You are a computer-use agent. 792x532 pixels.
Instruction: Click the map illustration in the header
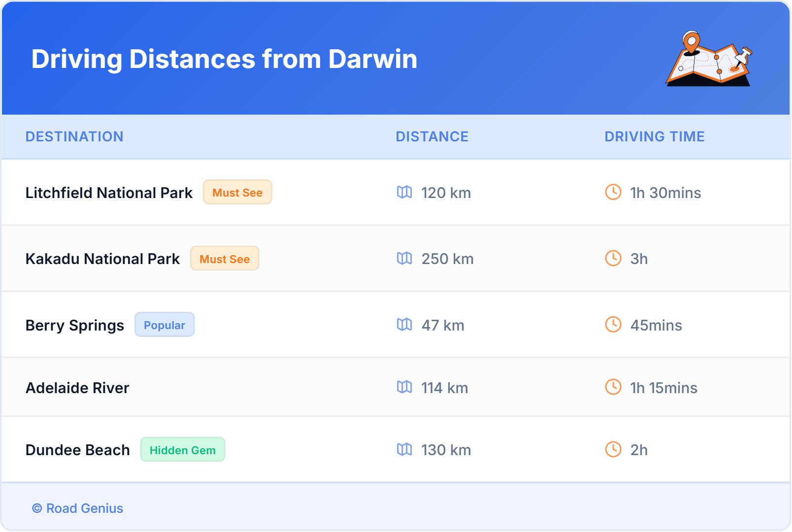coord(709,59)
